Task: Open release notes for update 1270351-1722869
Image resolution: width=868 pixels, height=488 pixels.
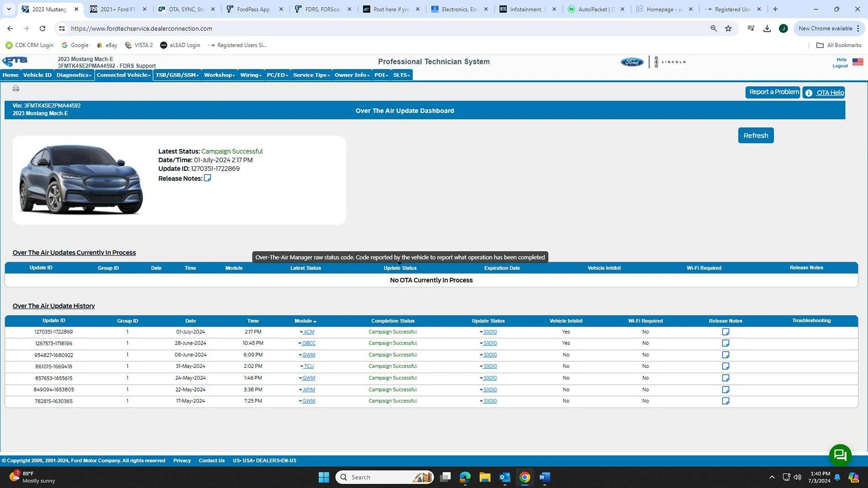Action: tap(725, 332)
